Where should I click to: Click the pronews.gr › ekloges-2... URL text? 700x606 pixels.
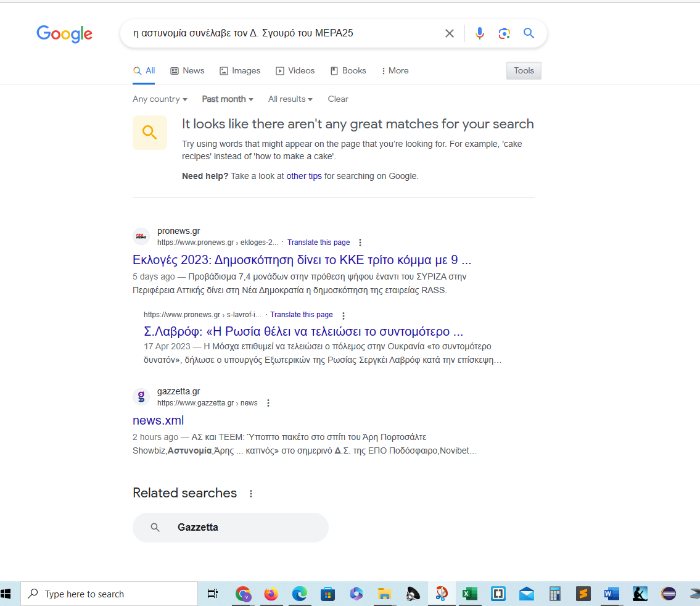(218, 243)
